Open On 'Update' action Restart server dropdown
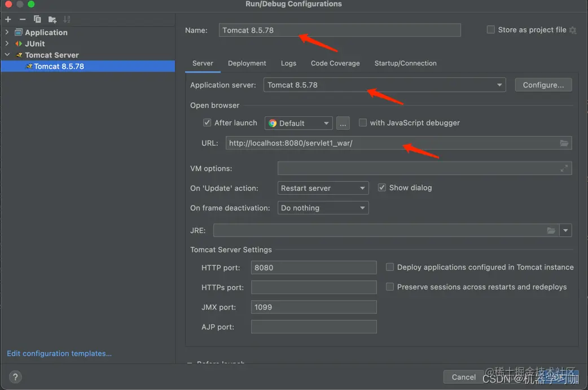This screenshot has height=390, width=588. point(323,188)
